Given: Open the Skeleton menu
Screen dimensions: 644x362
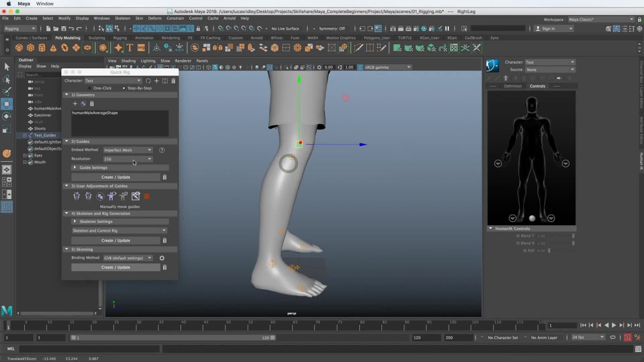Looking at the screenshot, I should [122, 18].
